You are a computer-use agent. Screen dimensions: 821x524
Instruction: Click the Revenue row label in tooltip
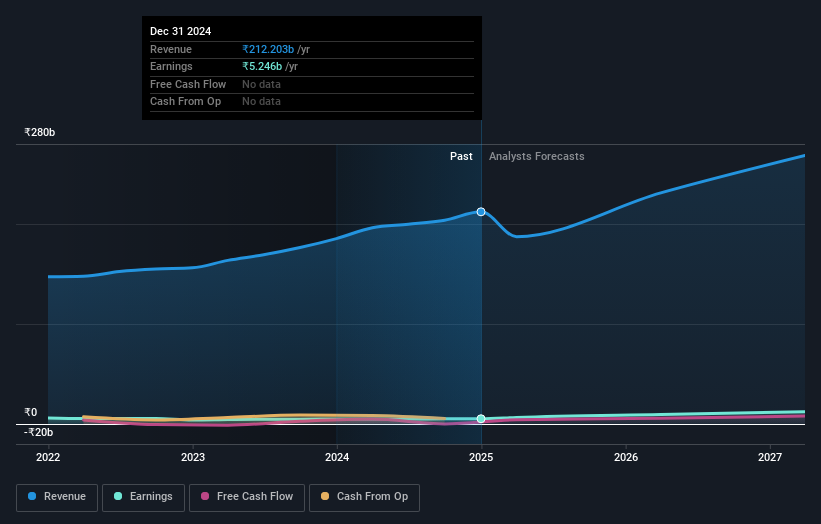[x=171, y=49]
